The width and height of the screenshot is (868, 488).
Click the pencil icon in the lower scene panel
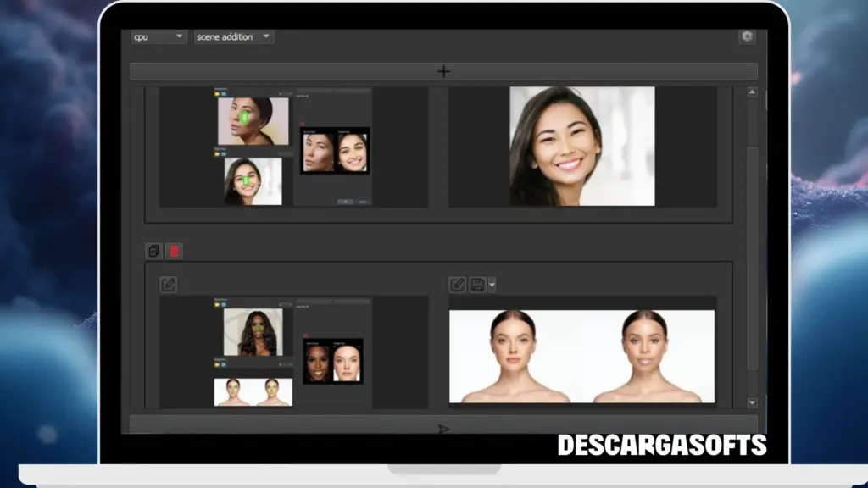click(168, 285)
